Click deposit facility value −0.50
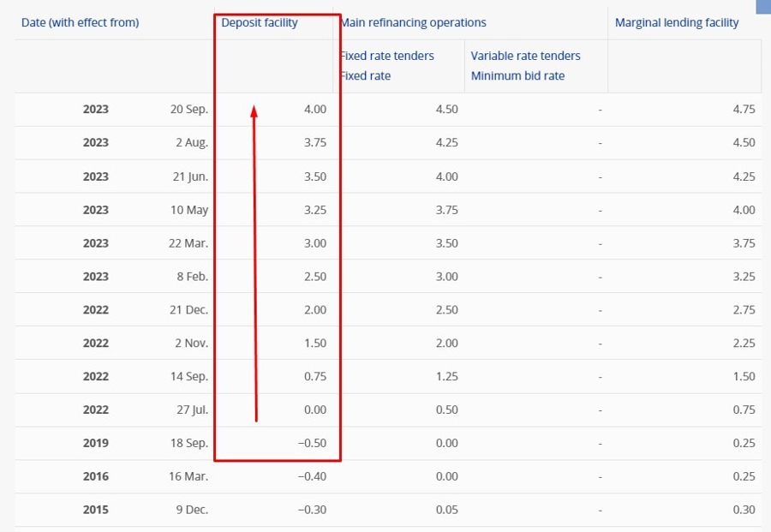 point(312,443)
